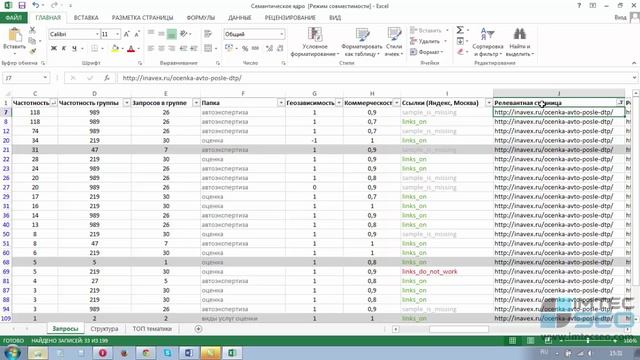Click the Insert cells (Вставить) button
640x360 pixels.
pyautogui.click(x=429, y=30)
